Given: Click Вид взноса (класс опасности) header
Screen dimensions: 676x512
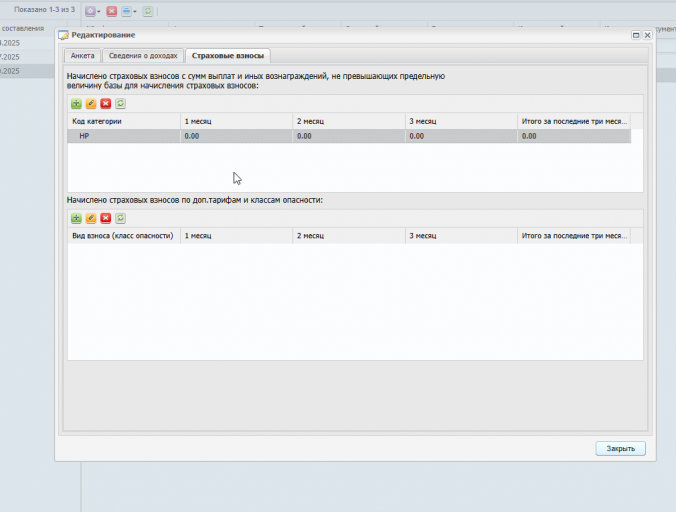Looking at the screenshot, I should [124, 236].
